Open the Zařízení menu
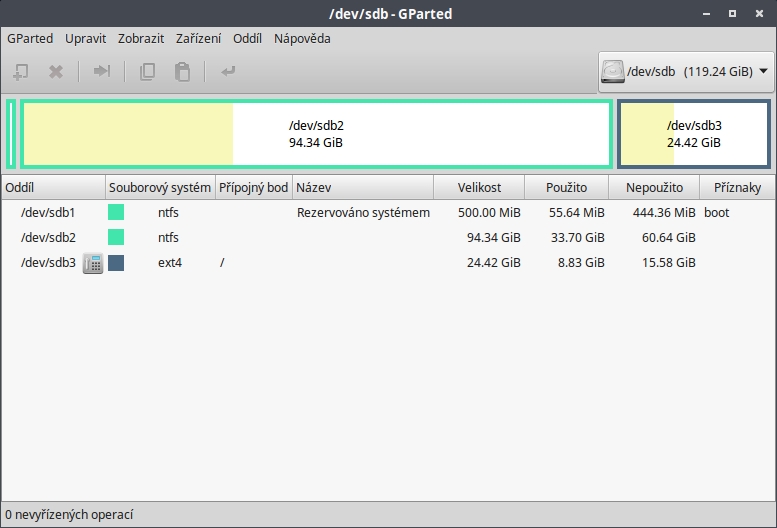The height and width of the screenshot is (528, 777). click(198, 39)
